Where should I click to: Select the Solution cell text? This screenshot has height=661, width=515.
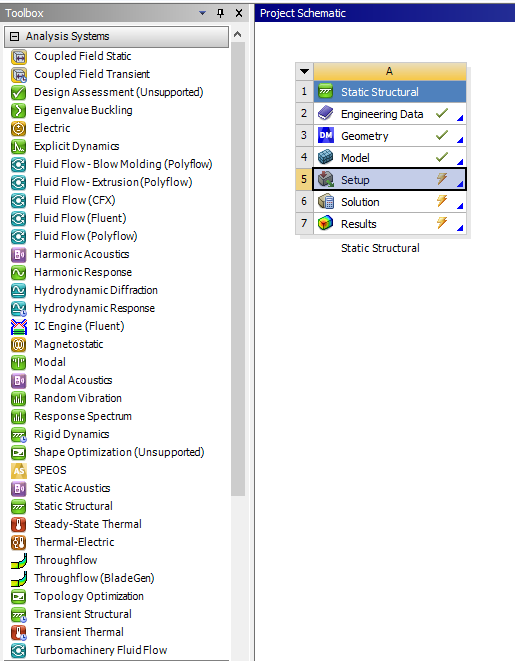click(360, 202)
